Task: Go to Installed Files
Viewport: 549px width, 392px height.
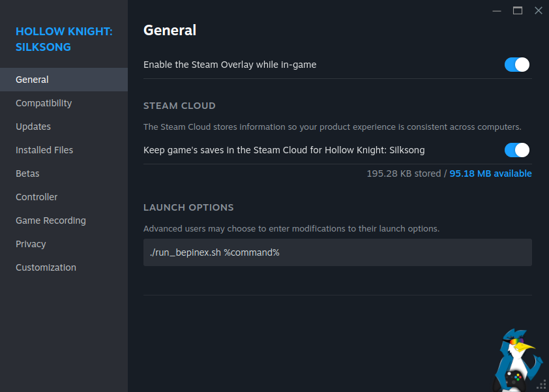Action: click(x=44, y=150)
